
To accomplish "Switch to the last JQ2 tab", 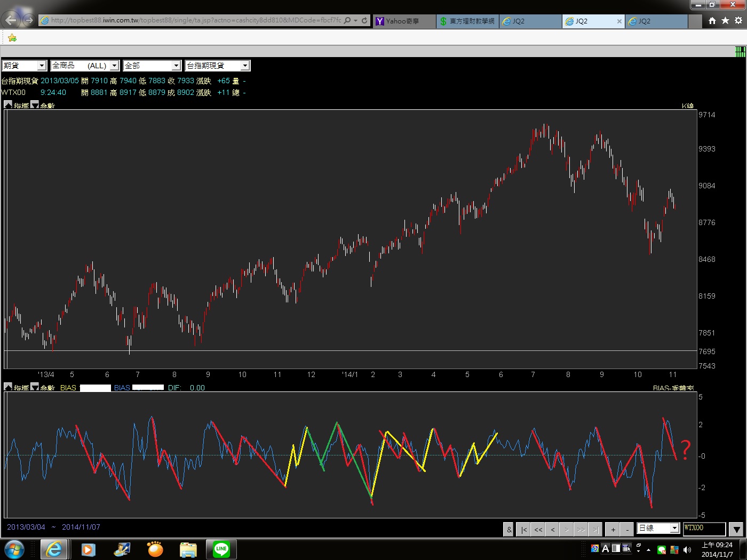I will (x=656, y=21).
